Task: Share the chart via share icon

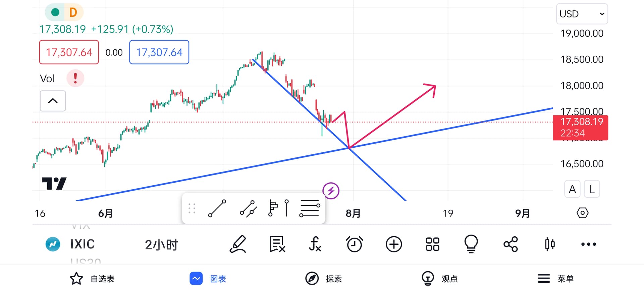Action: tap(511, 244)
